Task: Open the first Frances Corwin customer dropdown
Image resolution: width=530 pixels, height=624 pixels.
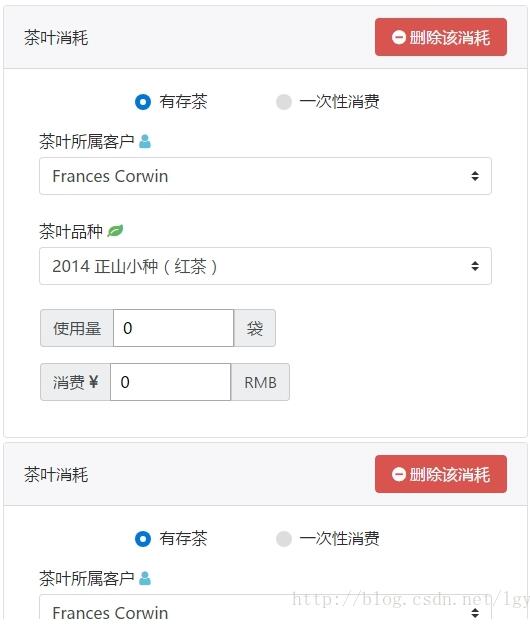Action: coord(265,176)
